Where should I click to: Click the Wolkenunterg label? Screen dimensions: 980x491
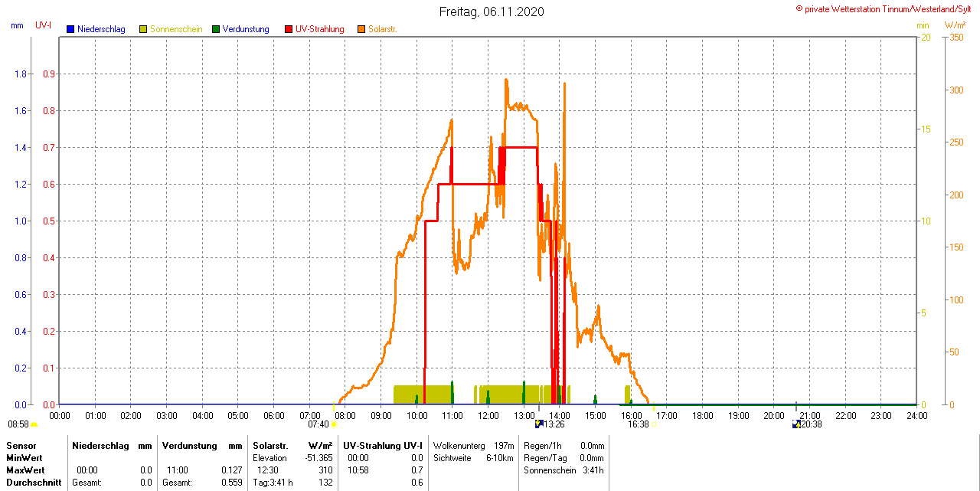(460, 445)
